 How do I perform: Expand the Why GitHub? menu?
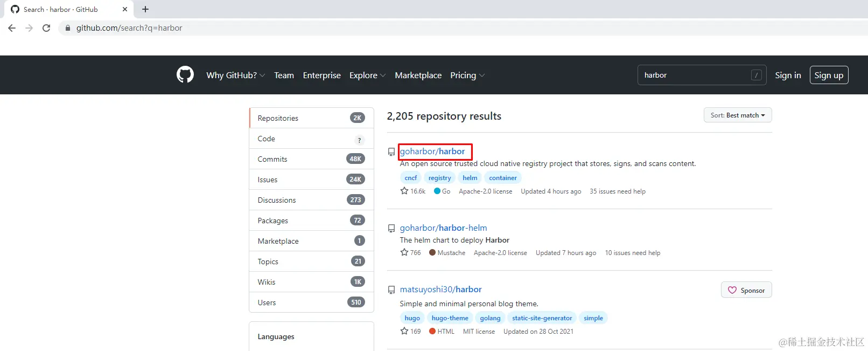pos(235,75)
